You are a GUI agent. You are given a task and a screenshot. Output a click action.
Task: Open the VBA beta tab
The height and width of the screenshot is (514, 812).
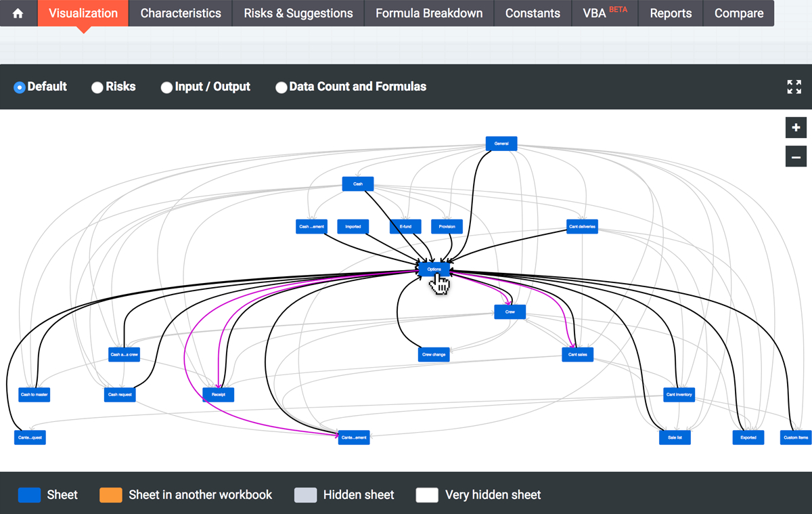605,14
